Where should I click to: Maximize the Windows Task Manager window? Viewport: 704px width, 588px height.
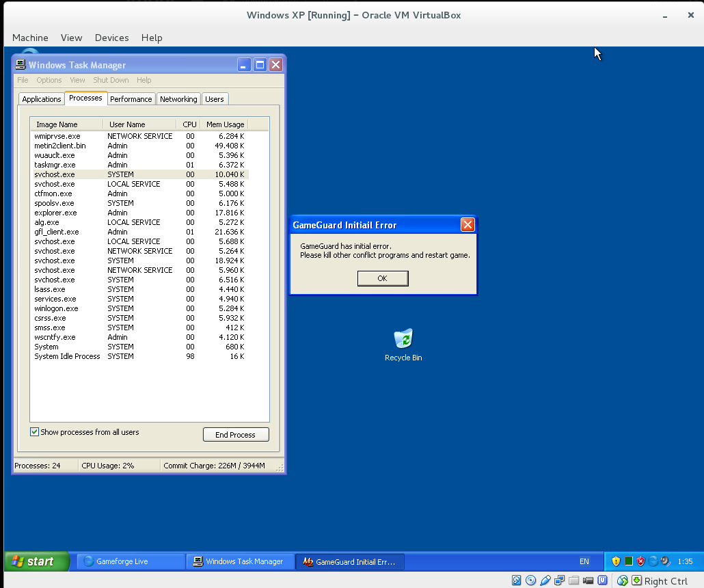(260, 65)
